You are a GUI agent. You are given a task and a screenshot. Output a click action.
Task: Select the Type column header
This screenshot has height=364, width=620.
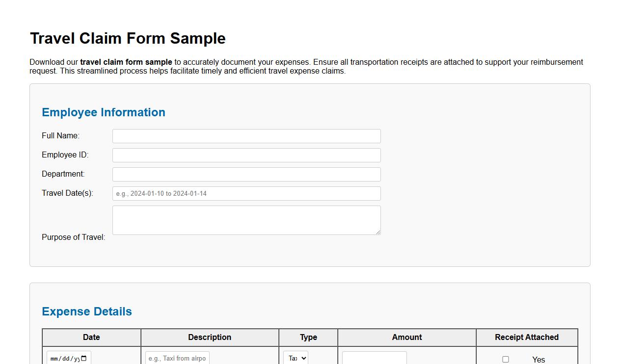tap(308, 337)
